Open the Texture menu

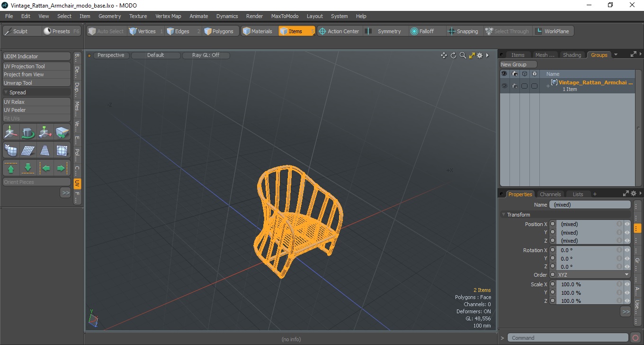pos(138,16)
